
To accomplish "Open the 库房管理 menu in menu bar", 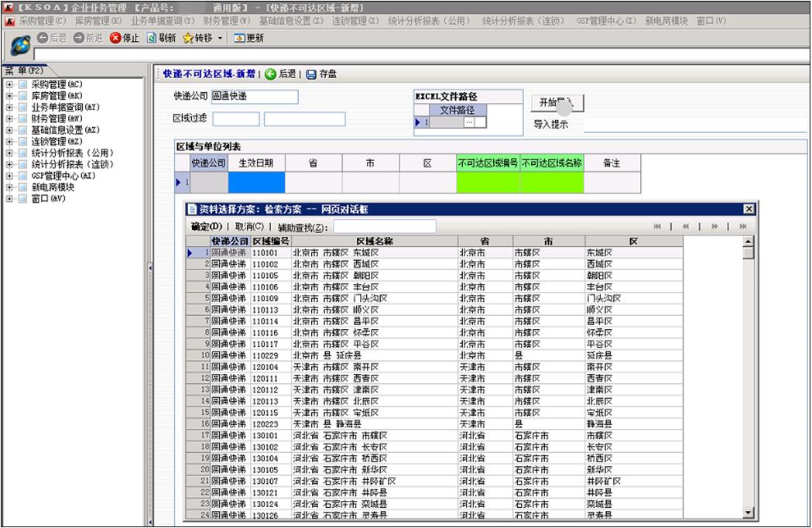I will [98, 21].
